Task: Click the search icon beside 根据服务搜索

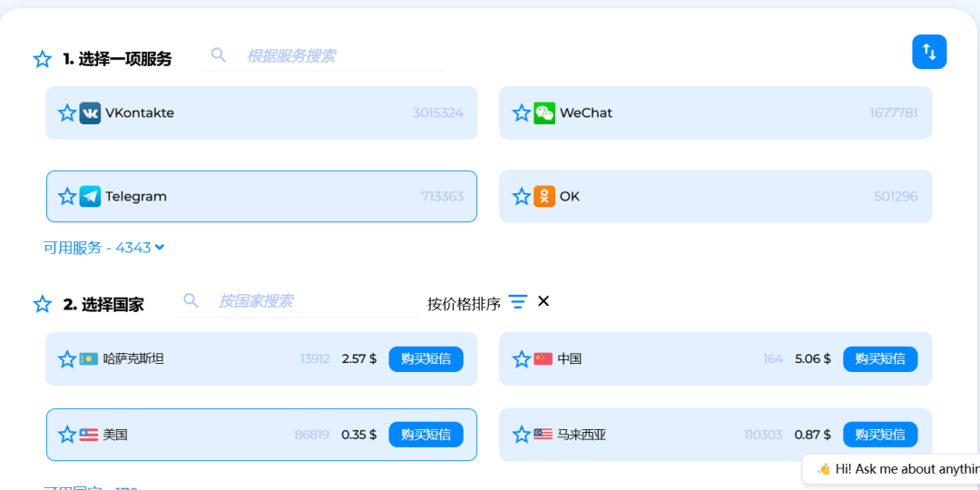Action: [x=218, y=55]
